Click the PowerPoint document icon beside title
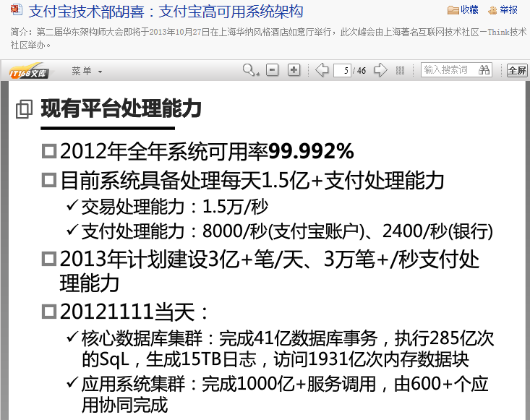The width and height of the screenshot is (530, 420). click(16, 10)
